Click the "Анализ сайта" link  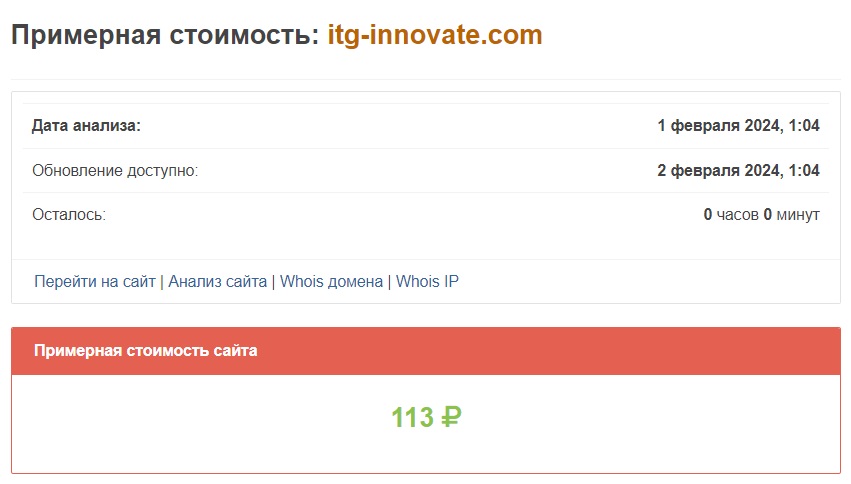(217, 282)
